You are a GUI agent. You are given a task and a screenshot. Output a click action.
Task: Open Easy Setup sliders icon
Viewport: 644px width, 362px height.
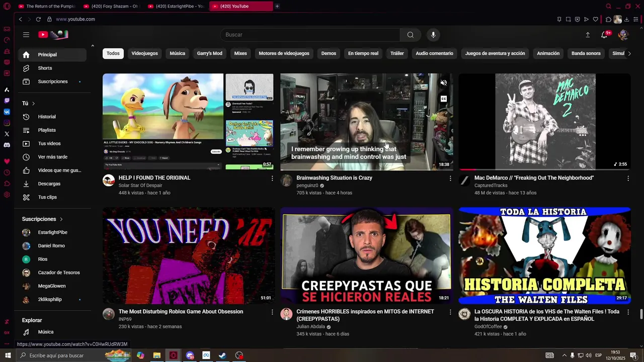coord(636,20)
